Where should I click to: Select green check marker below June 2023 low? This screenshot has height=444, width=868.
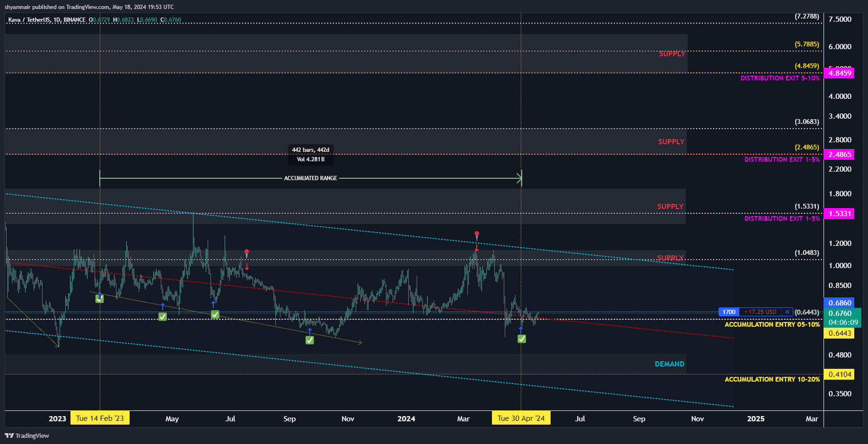tap(215, 314)
